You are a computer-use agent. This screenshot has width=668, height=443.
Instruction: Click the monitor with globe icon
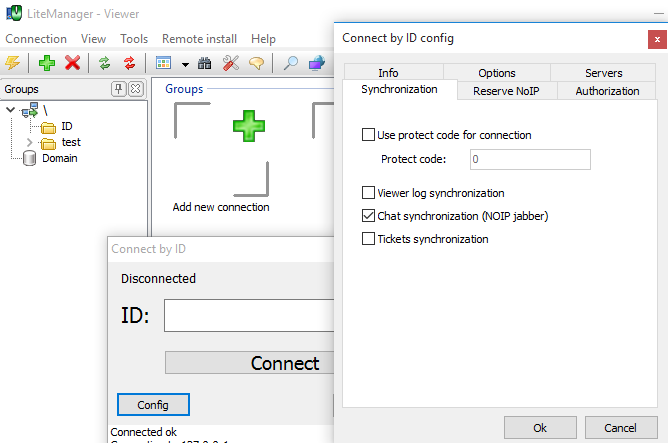click(317, 63)
